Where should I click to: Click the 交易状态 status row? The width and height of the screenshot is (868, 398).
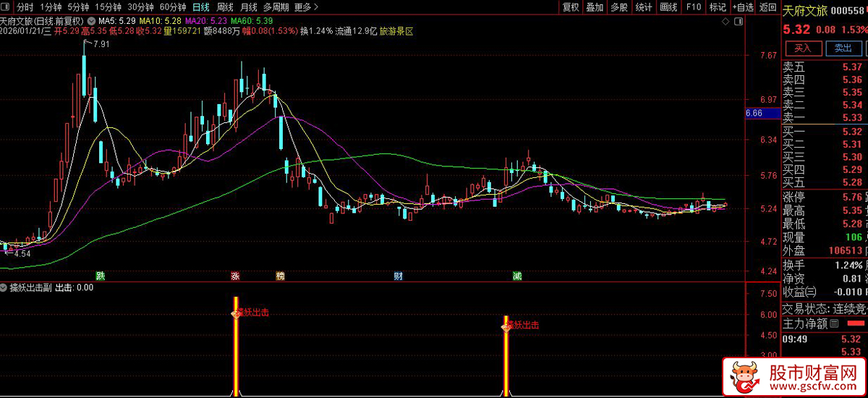(825, 308)
